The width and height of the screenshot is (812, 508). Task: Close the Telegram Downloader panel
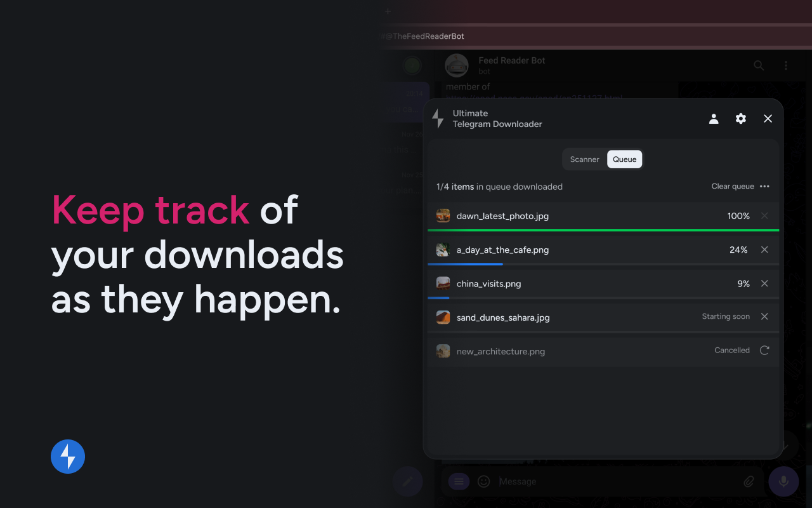coord(768,119)
